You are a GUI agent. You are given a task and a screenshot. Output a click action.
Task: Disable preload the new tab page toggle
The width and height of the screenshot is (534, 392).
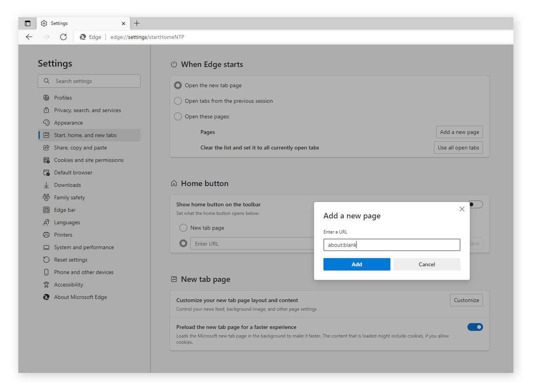(475, 327)
